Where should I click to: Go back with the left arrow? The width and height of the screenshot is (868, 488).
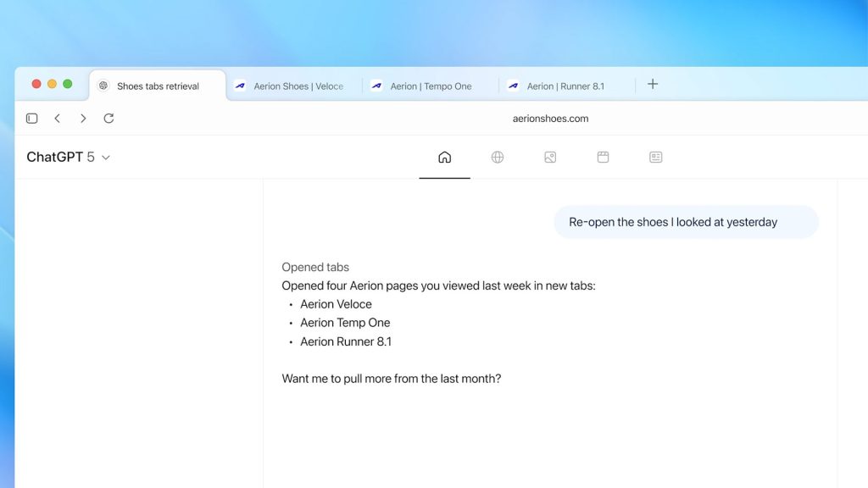click(x=58, y=119)
